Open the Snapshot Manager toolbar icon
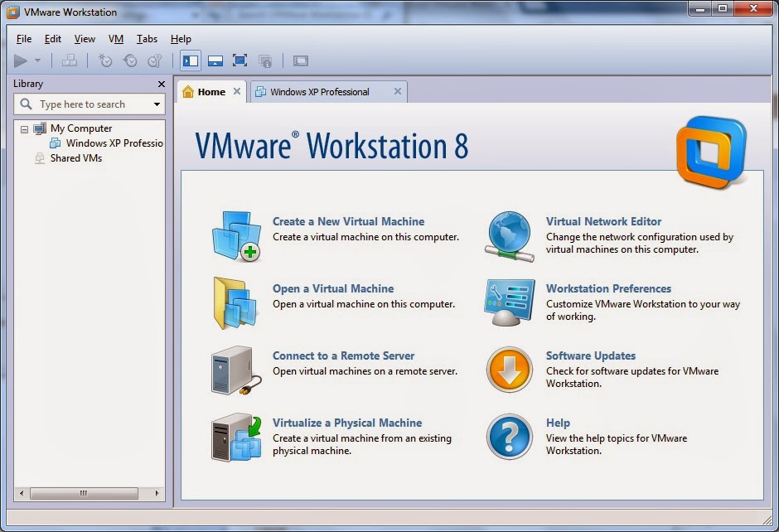Screen dimensions: 779x532 tap(155, 60)
